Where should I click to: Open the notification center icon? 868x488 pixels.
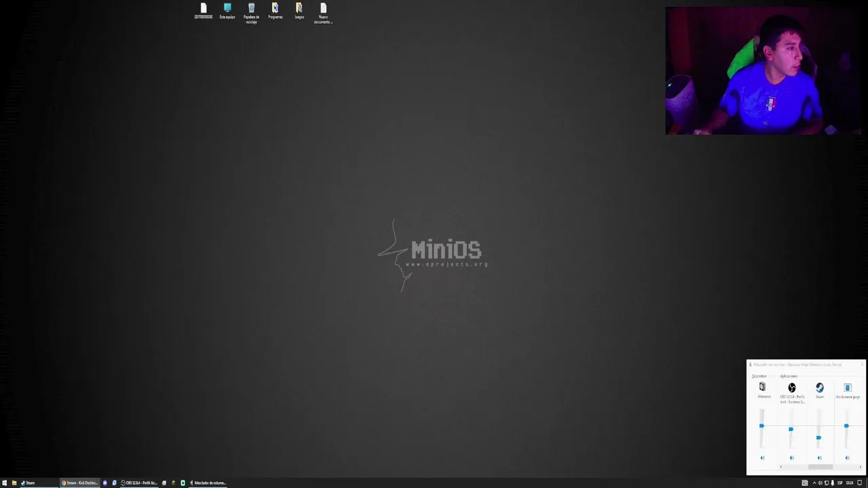pyautogui.click(x=859, y=483)
